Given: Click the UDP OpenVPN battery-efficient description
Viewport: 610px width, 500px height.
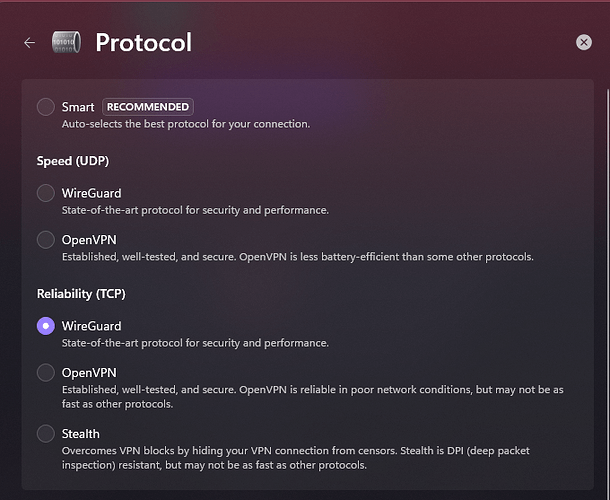Looking at the screenshot, I should click(x=298, y=257).
